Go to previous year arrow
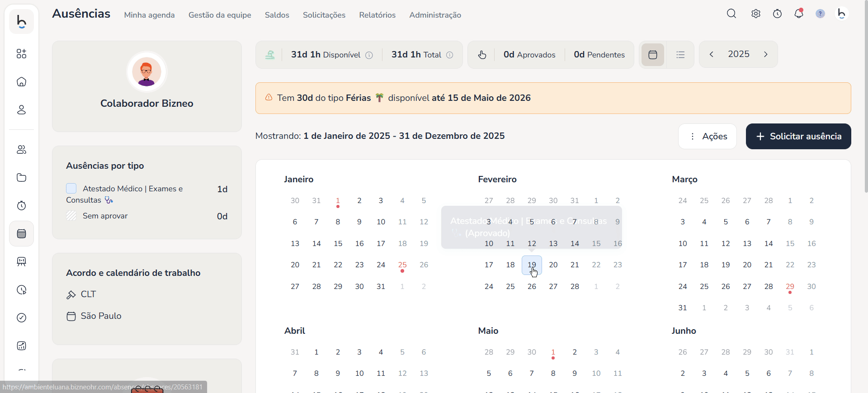Viewport: 868px width, 393px height. coord(712,54)
